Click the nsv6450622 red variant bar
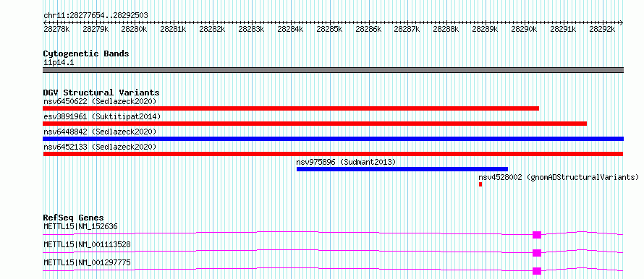This screenshot has height=279, width=644. tap(291, 108)
